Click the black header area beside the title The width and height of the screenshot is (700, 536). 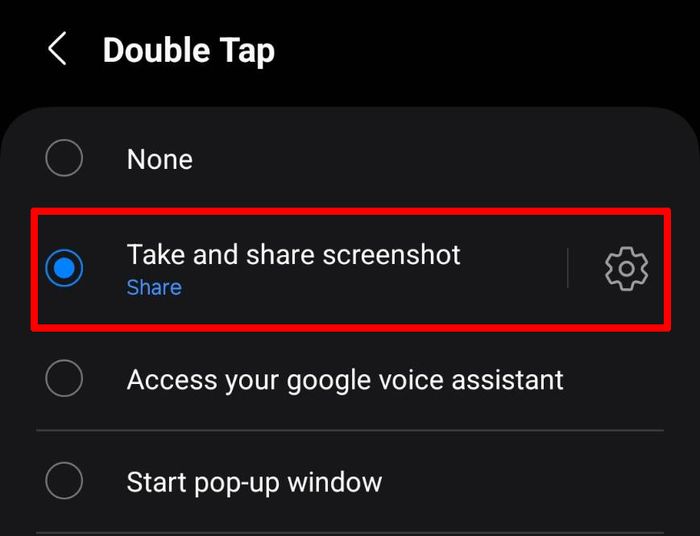(x=487, y=50)
